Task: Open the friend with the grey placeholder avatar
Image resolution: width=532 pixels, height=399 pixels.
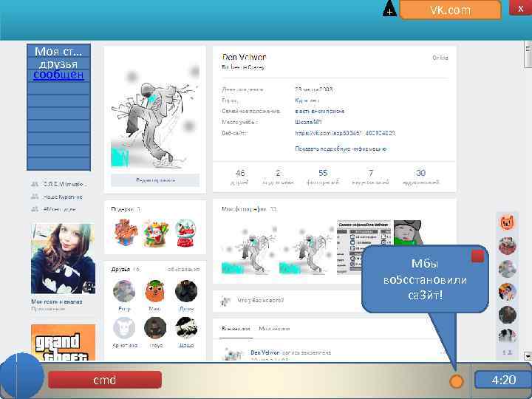Action: point(124,328)
